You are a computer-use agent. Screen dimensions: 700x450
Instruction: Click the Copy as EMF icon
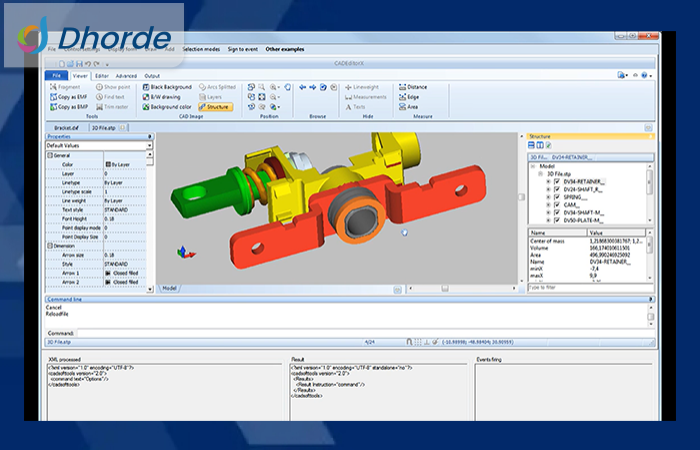coord(51,97)
